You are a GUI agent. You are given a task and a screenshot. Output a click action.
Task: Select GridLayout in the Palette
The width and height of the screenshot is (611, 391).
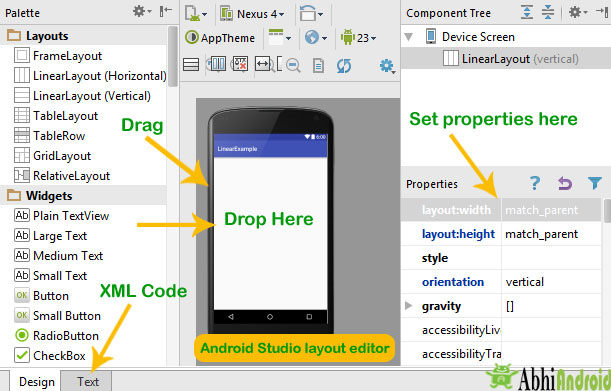[x=52, y=156]
